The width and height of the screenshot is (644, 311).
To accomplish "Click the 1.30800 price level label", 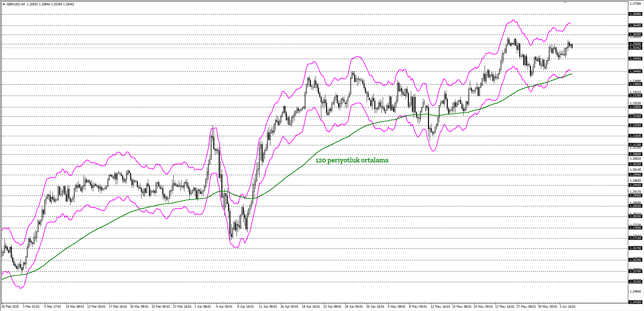I will point(635,154).
